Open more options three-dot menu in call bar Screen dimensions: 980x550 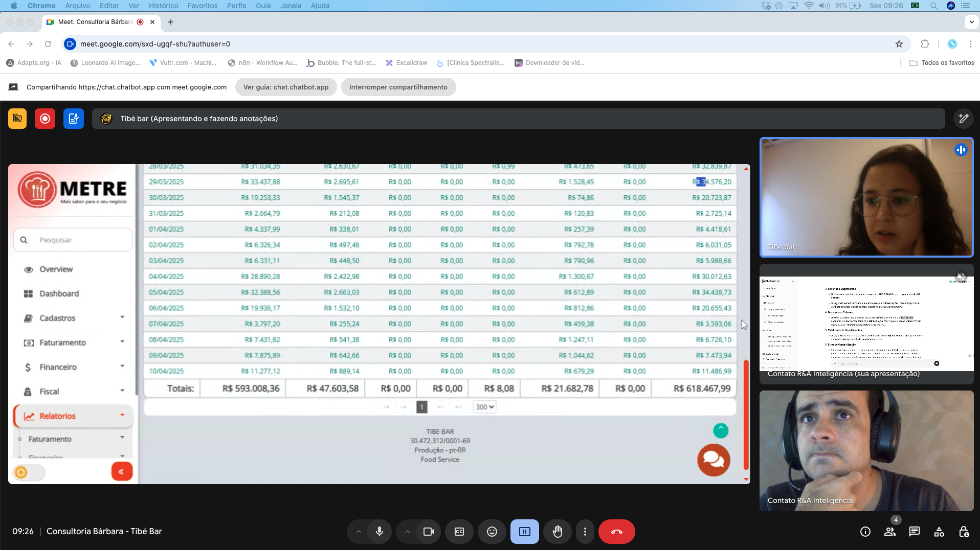pyautogui.click(x=585, y=532)
